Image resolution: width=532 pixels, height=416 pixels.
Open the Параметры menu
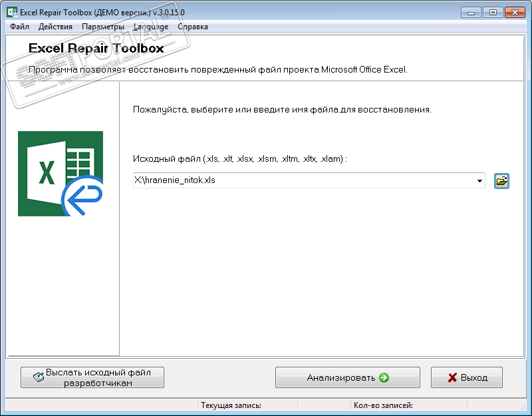coord(103,27)
